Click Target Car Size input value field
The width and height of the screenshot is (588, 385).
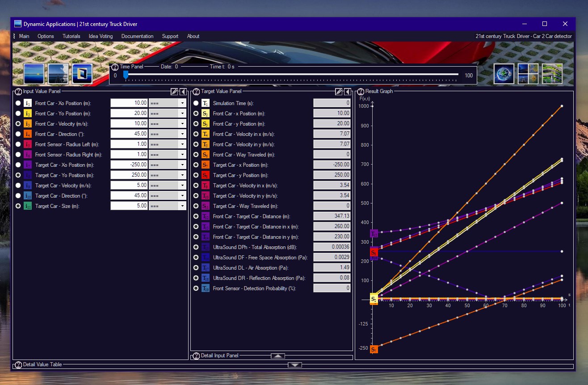(x=129, y=206)
